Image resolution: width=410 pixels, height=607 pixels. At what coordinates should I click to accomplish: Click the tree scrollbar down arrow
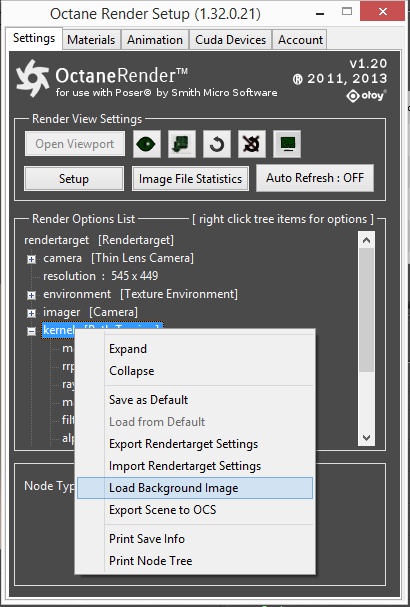[366, 438]
